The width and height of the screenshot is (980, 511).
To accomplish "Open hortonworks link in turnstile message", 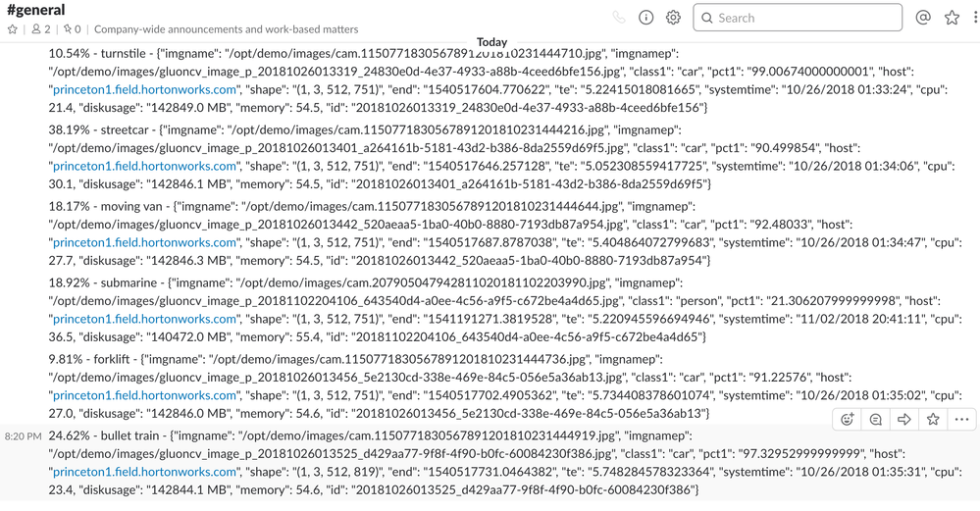I will (x=144, y=89).
